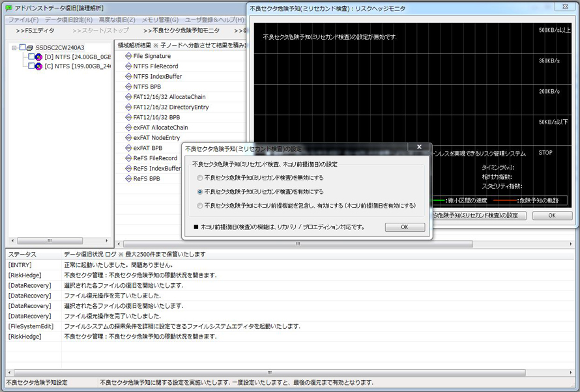Click the NTFS BPB diamond icon

128,87
